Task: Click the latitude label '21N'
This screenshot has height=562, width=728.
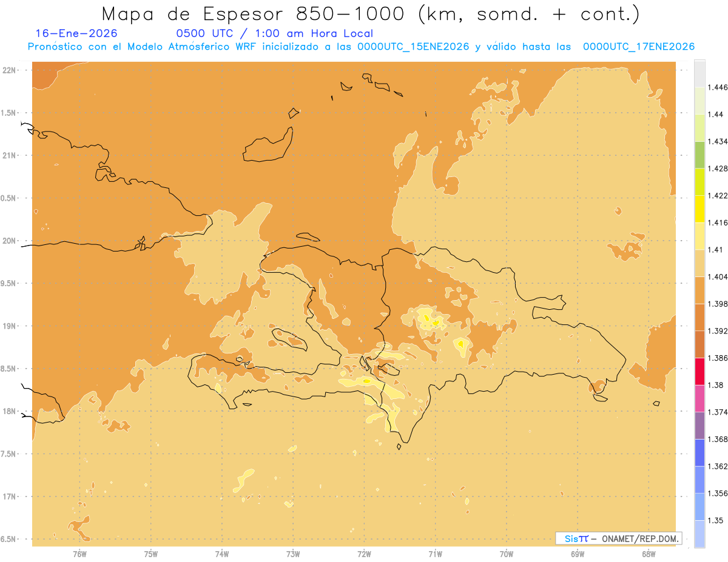Action: tap(8, 155)
